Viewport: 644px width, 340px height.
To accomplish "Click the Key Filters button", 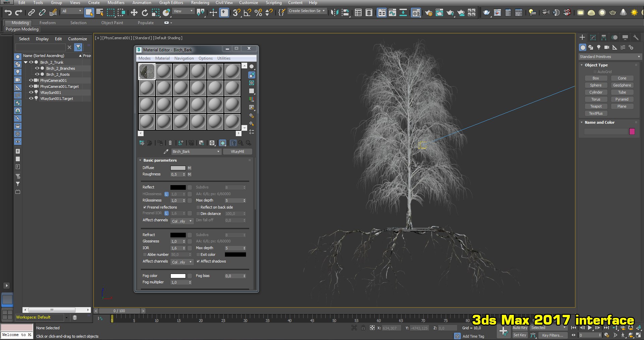I will tap(552, 335).
